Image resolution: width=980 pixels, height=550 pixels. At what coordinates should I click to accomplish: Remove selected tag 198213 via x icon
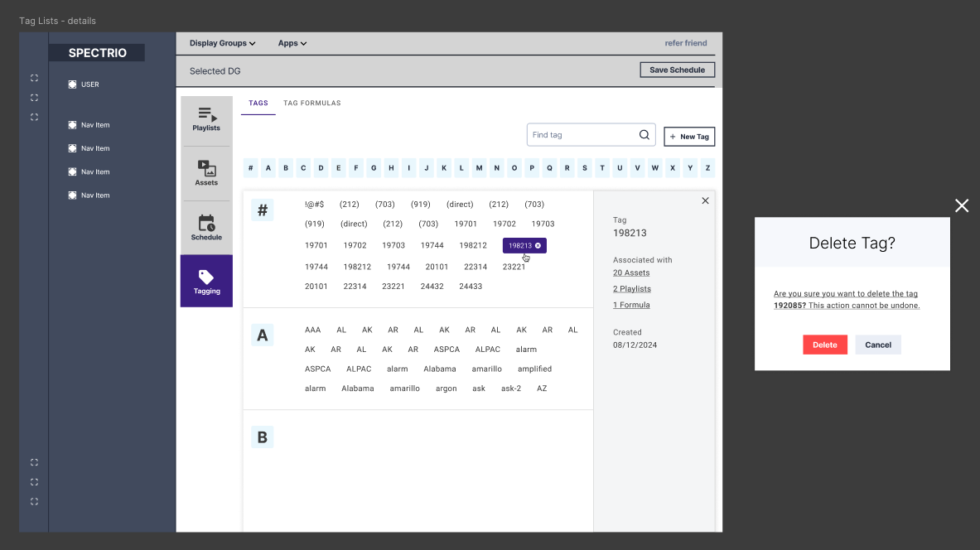click(538, 246)
